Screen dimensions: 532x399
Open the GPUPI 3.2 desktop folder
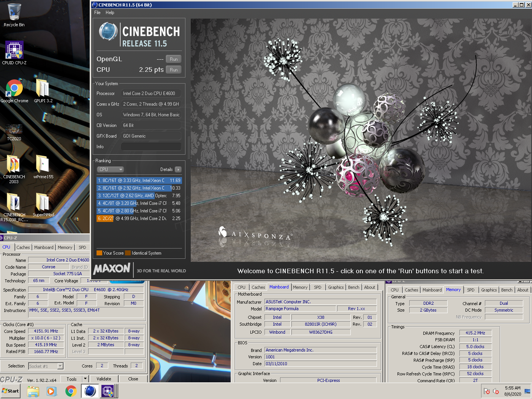[x=43, y=91]
